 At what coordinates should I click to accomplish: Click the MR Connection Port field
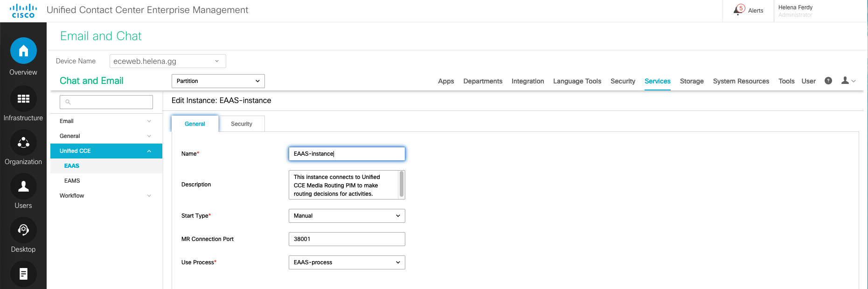pos(347,239)
